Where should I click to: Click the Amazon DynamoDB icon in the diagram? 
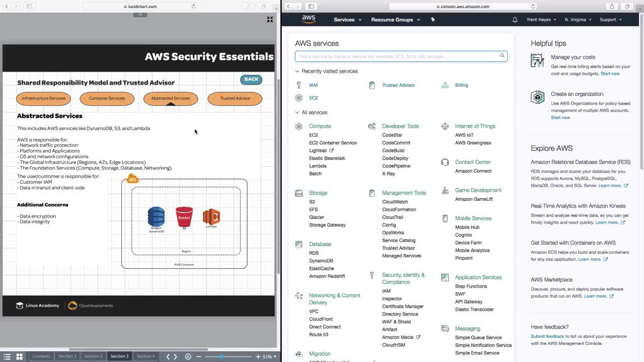click(156, 217)
